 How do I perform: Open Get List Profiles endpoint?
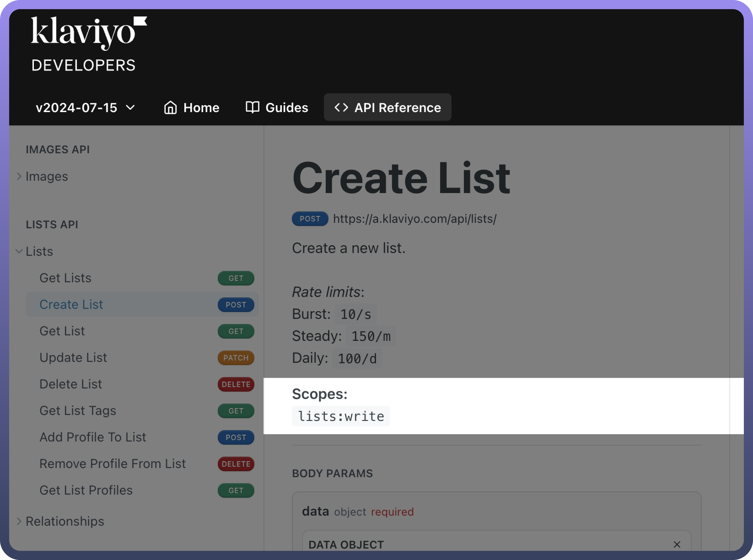tap(86, 490)
